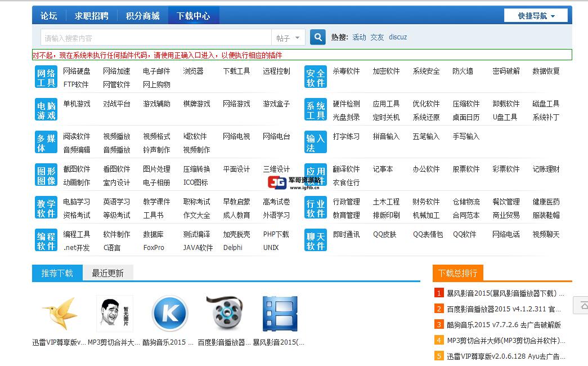The width and height of the screenshot is (588, 366).
Task: Open the 安全软件 category icon
Action: pos(315,77)
